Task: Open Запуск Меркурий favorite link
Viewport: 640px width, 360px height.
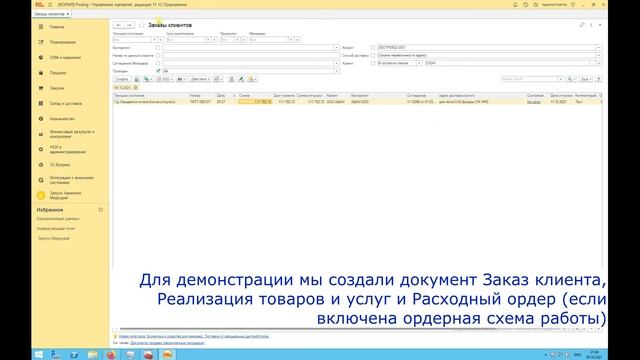Action: [x=53, y=238]
